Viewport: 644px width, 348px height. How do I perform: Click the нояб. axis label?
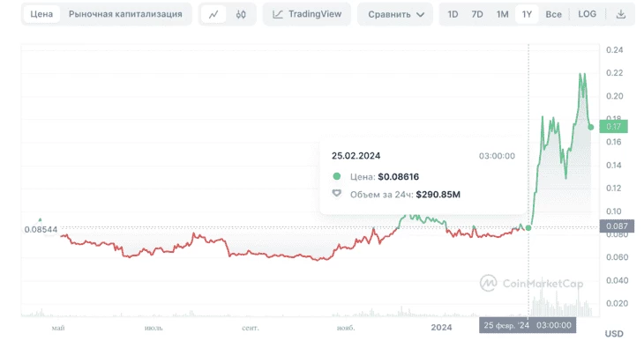pyautogui.click(x=346, y=328)
